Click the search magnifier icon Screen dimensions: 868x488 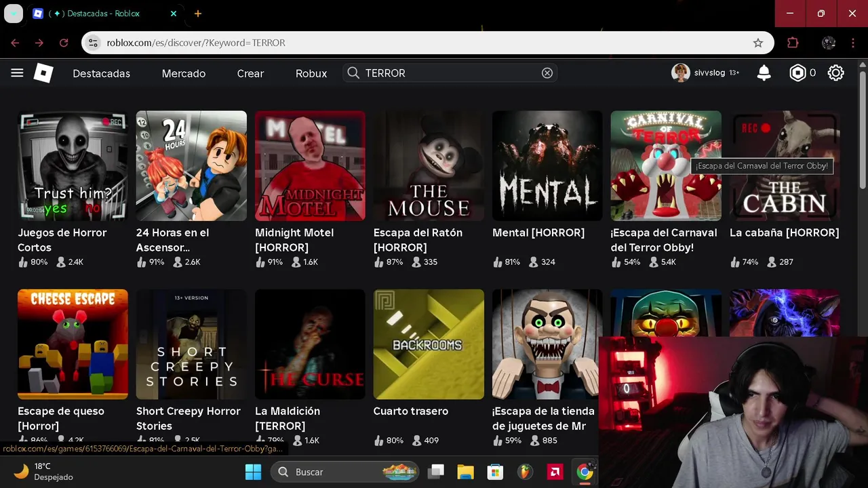pos(353,73)
